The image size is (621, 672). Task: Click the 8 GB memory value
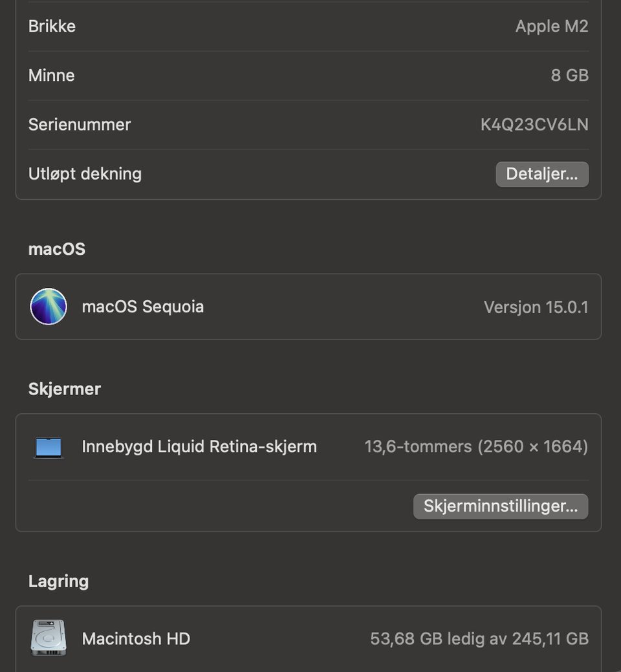click(569, 76)
